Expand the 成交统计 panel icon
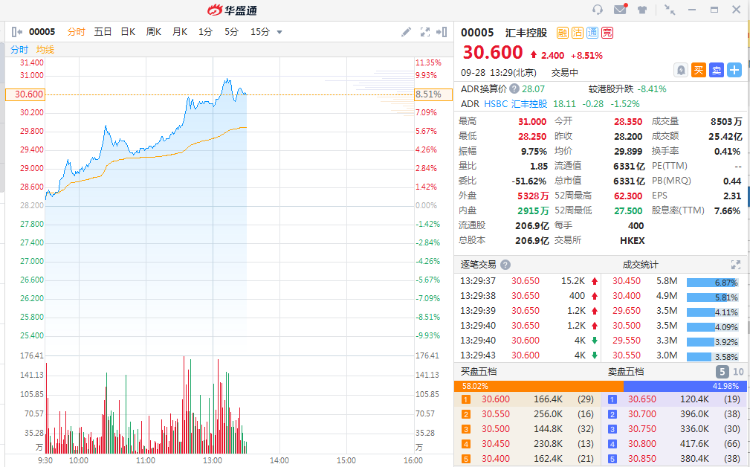Viewport: 750px width, 467px height. coord(735,265)
